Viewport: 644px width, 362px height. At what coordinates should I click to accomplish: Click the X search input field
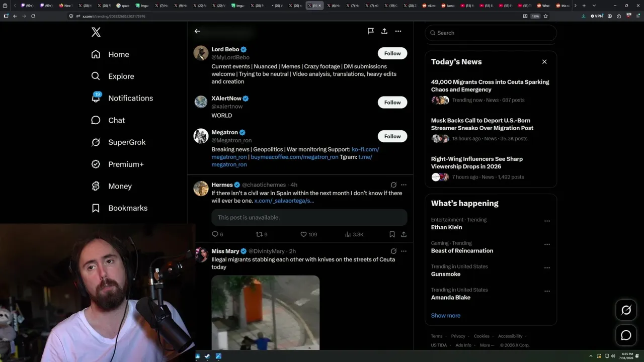[491, 33]
